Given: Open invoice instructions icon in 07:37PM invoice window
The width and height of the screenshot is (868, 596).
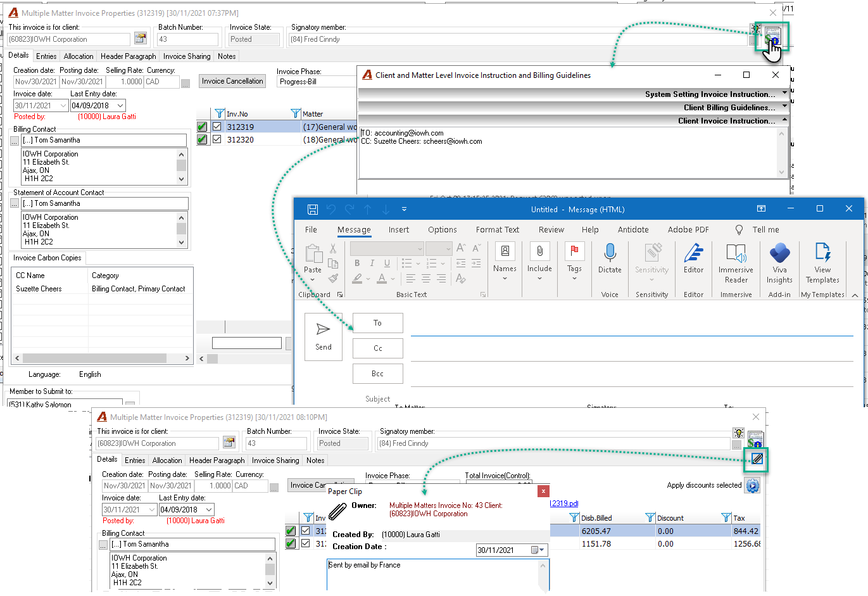Looking at the screenshot, I should (773, 37).
